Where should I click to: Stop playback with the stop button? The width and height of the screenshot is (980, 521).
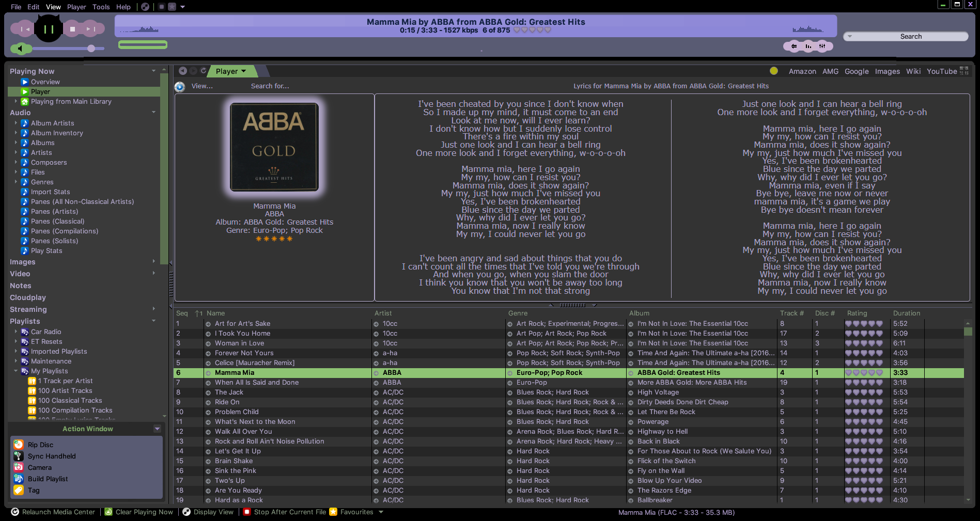pyautogui.click(x=73, y=29)
